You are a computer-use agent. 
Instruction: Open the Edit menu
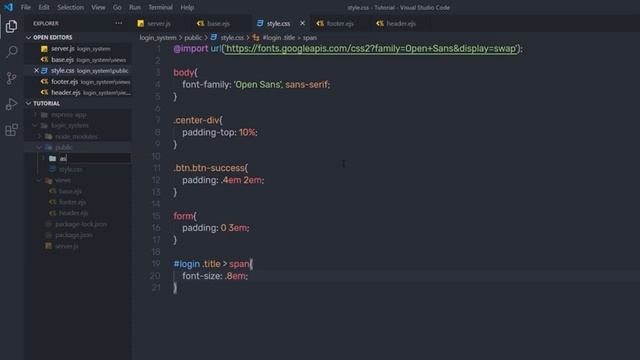pos(44,7)
